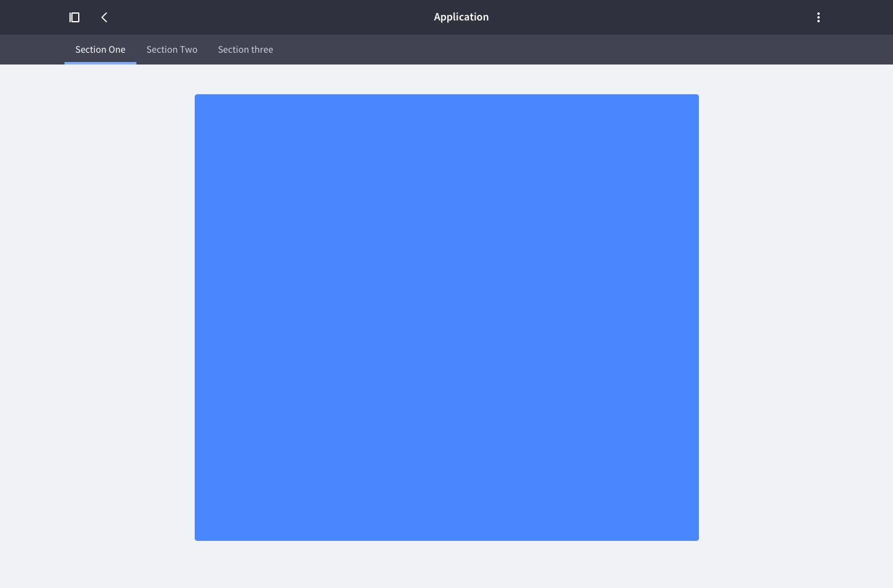This screenshot has width=893, height=588.
Task: Click the drawer icon beside the back arrow
Action: click(74, 17)
